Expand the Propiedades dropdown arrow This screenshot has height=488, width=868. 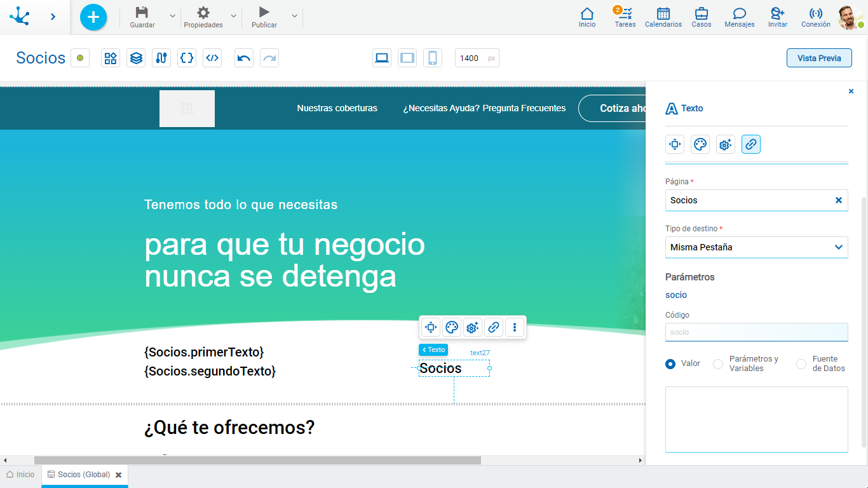[x=233, y=16]
